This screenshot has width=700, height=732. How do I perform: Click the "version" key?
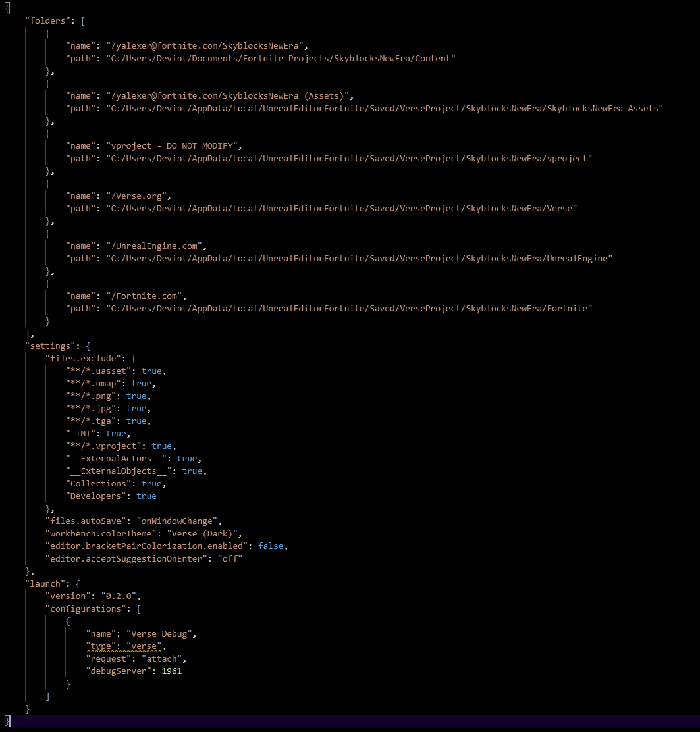tap(68, 596)
